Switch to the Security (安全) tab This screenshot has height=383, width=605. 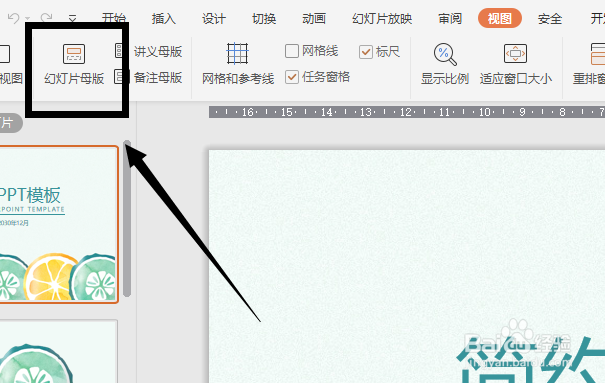[550, 19]
